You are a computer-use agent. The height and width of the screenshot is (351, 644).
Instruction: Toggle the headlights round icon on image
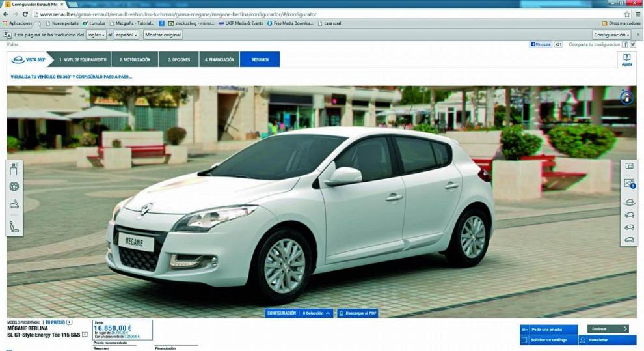[626, 98]
